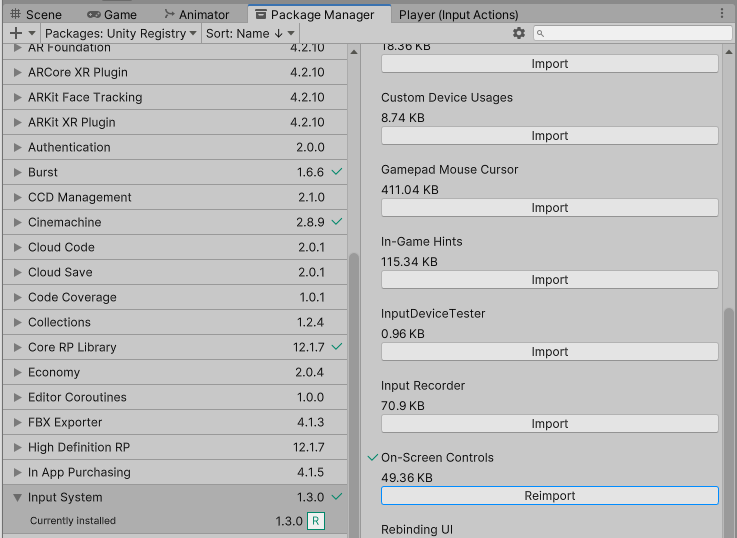Click the details panel scroll-up arrow
The height and width of the screenshot is (538, 737).
click(x=729, y=52)
